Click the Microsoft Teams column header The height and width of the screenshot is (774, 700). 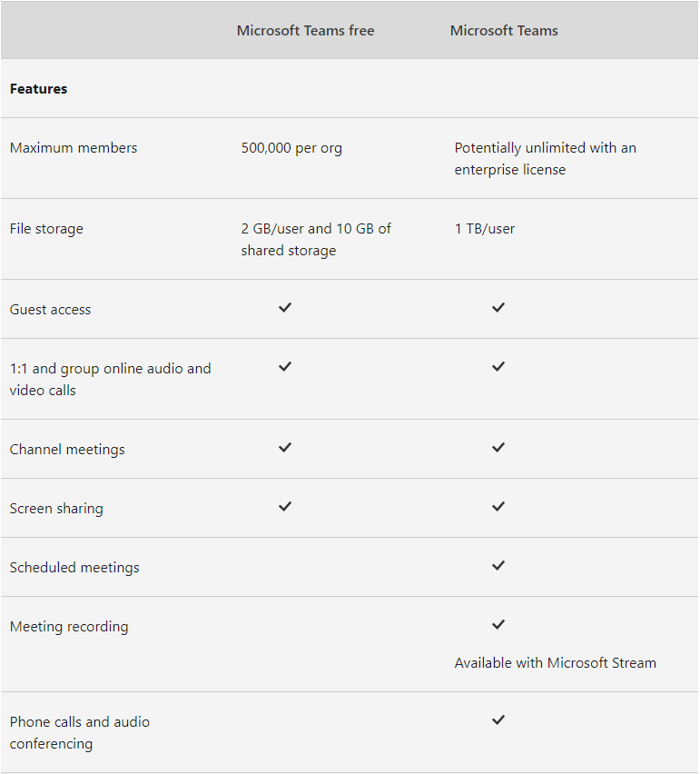(x=504, y=31)
